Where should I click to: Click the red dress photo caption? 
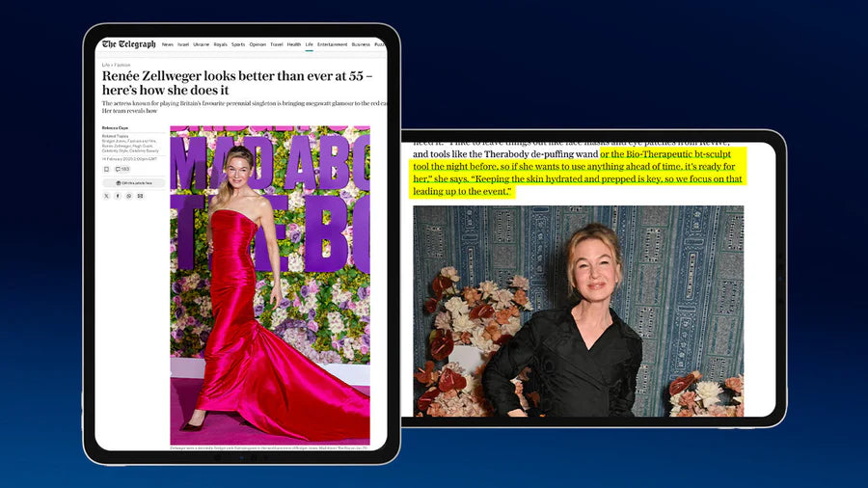click(x=268, y=447)
